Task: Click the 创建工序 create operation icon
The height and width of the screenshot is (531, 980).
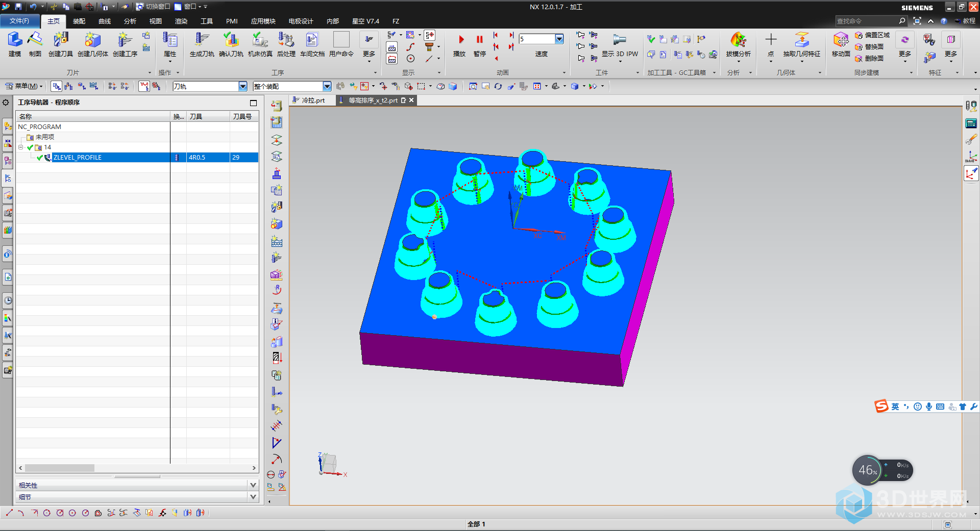Action: (x=125, y=44)
